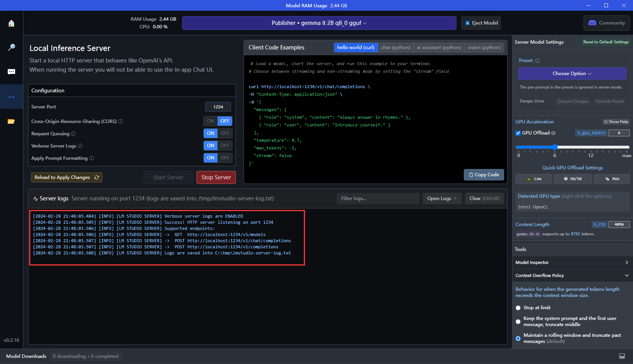Click the Request Queuing info icon
The image size is (633, 364).
tap(73, 134)
